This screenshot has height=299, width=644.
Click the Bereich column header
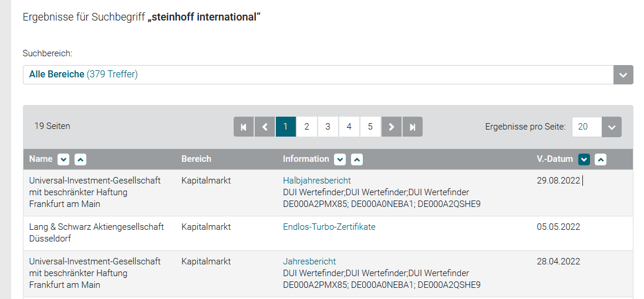[x=196, y=159]
